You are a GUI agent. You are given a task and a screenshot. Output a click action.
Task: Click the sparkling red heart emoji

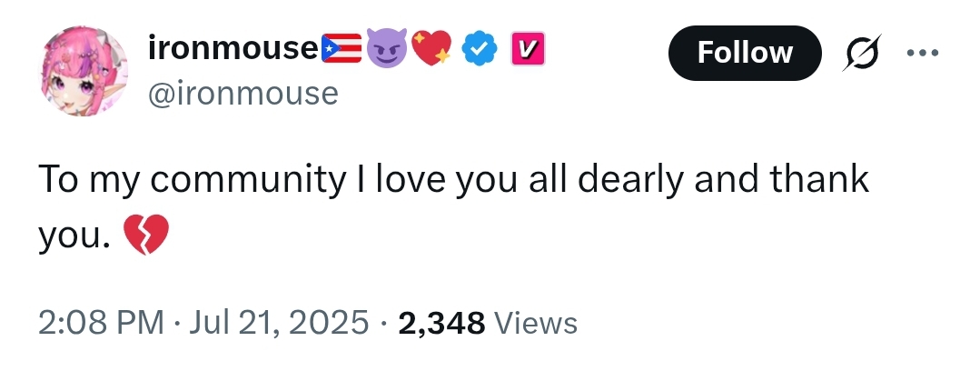click(x=432, y=49)
